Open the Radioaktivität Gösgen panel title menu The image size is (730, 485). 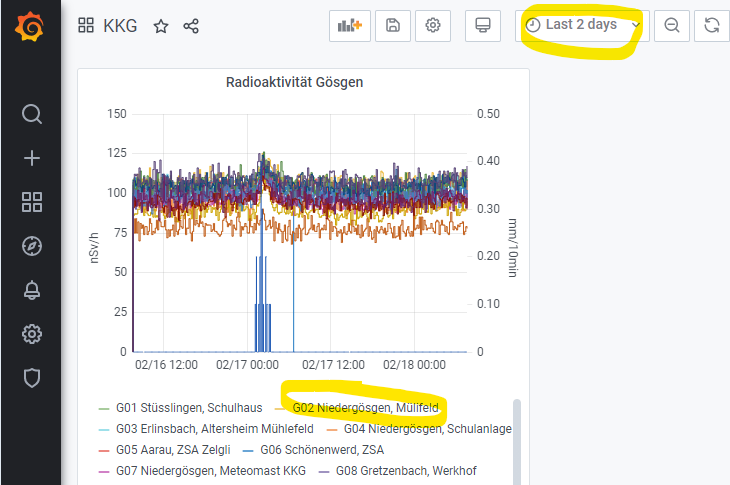pos(294,82)
